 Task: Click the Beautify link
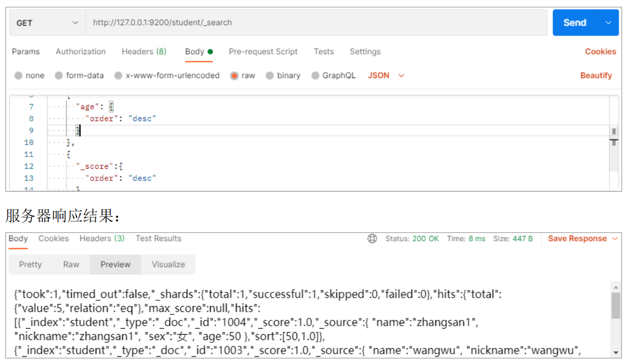(x=596, y=76)
